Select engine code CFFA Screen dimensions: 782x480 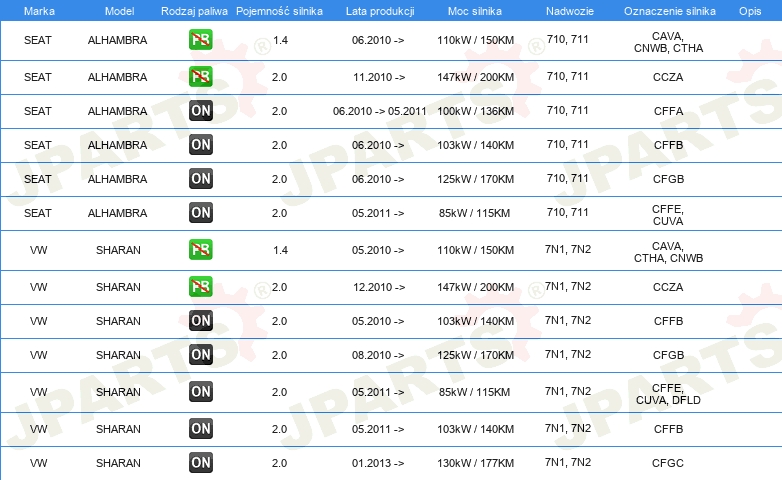coord(668,111)
